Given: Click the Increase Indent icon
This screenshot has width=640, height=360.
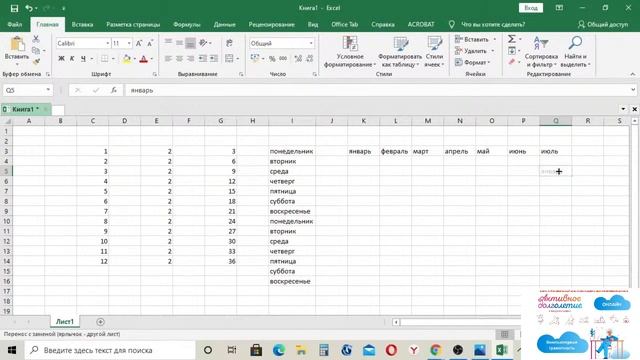Looking at the screenshot, I should (x=214, y=59).
